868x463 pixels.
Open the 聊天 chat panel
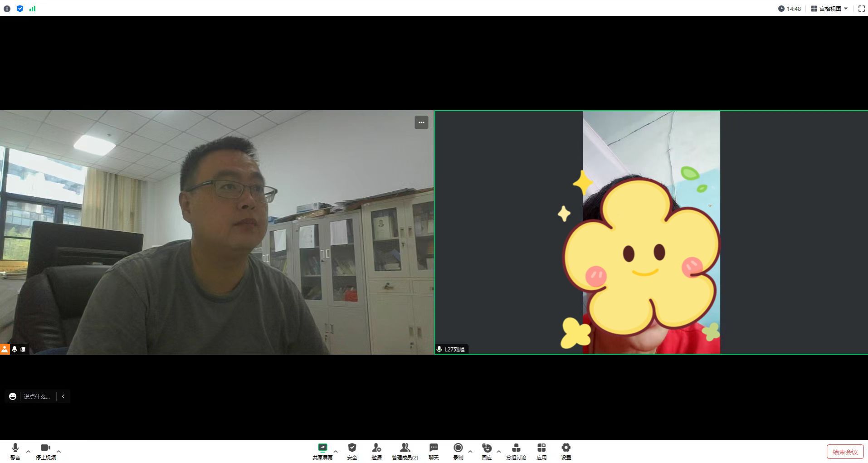(x=434, y=451)
